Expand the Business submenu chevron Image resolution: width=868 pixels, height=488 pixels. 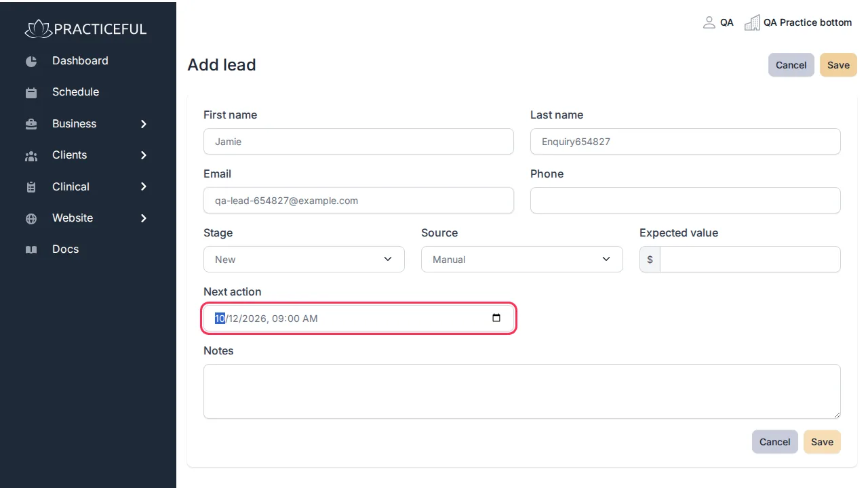click(x=143, y=124)
